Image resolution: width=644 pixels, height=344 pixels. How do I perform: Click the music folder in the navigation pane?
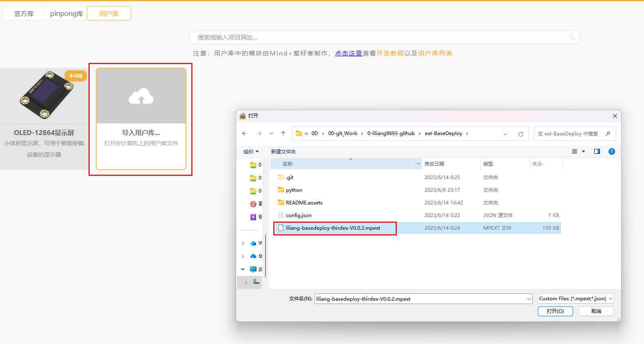(255, 204)
